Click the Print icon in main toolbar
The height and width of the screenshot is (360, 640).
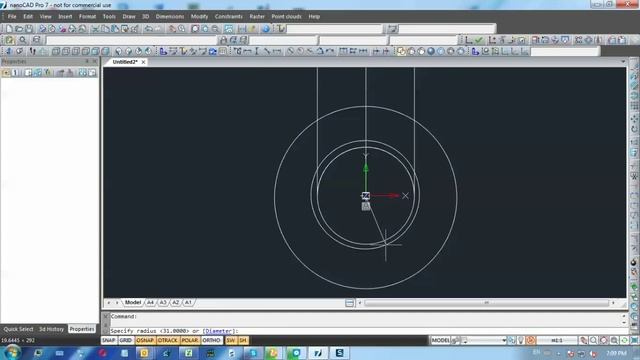[x=42, y=29]
